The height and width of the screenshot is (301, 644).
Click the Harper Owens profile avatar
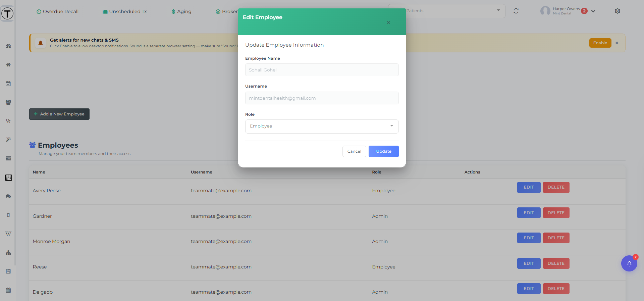[545, 11]
